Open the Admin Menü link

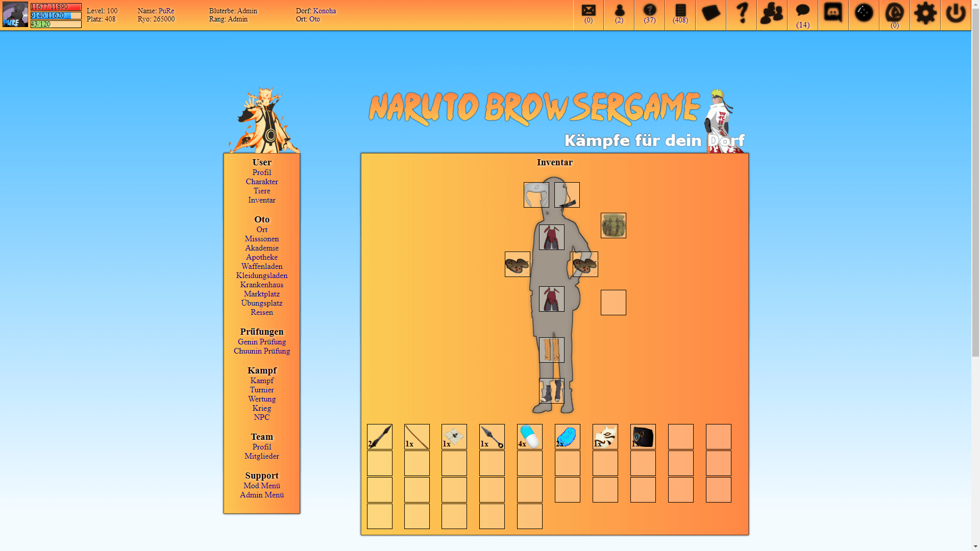click(x=262, y=495)
